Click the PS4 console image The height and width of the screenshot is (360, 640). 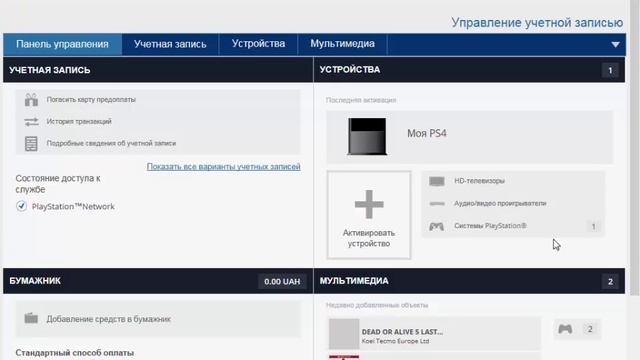[367, 136]
